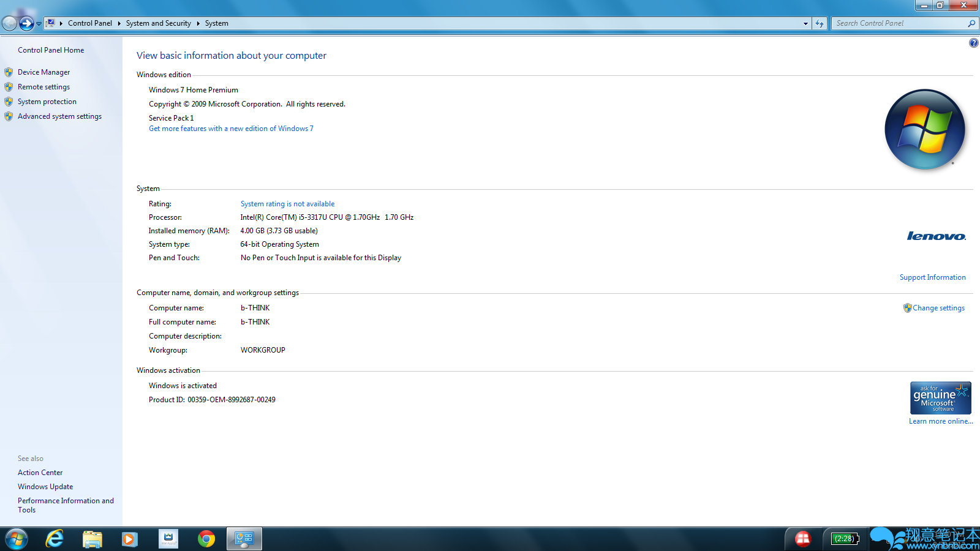Click Windows is activated text
Screen dimensions: 980x551
tap(183, 386)
